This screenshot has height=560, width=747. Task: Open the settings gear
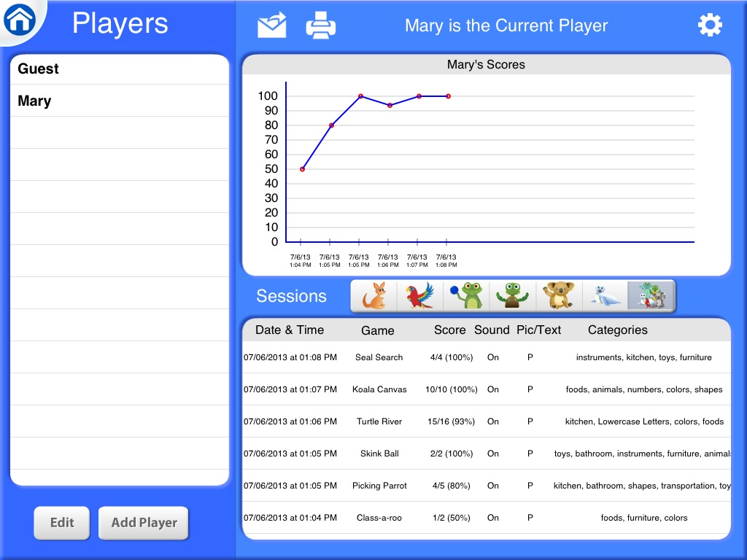(709, 26)
